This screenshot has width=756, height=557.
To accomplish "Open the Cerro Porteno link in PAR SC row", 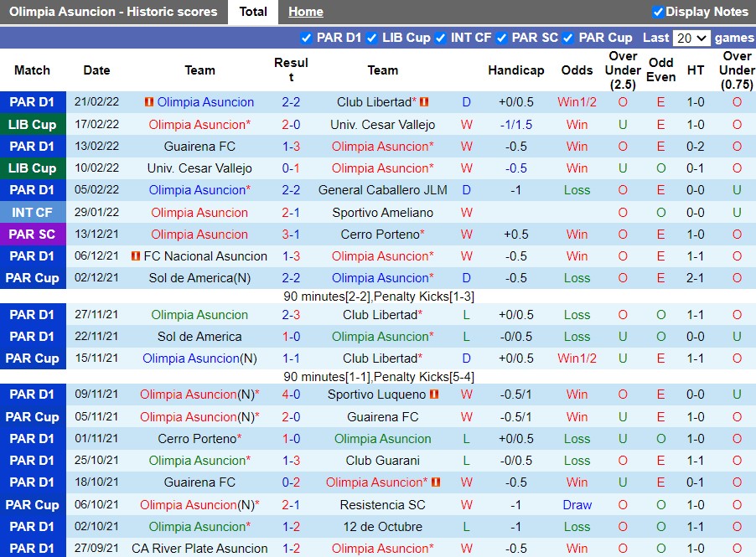I will (x=379, y=235).
